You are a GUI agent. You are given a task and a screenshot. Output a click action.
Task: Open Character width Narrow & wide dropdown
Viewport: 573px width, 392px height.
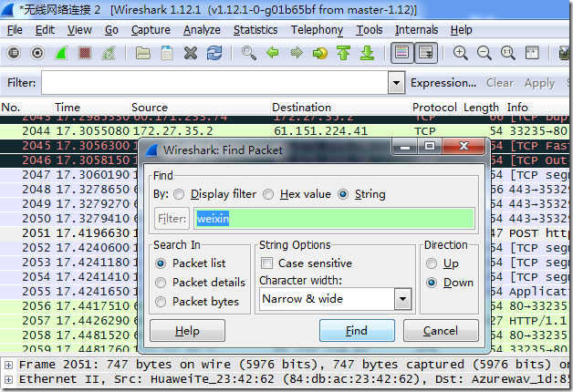[x=335, y=299]
